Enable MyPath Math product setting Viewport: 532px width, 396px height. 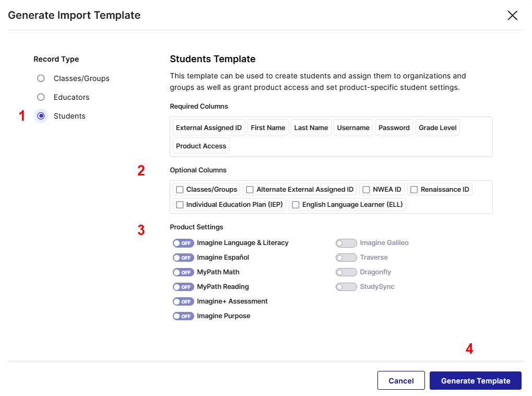(183, 272)
